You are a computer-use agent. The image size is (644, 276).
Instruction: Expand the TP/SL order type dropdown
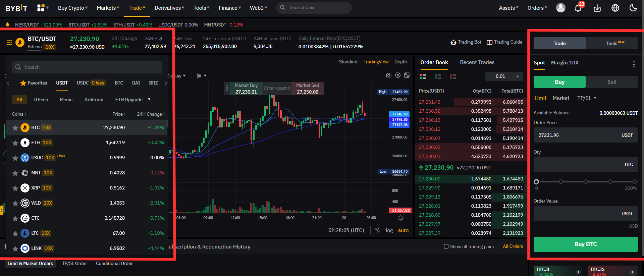pyautogui.click(x=587, y=98)
